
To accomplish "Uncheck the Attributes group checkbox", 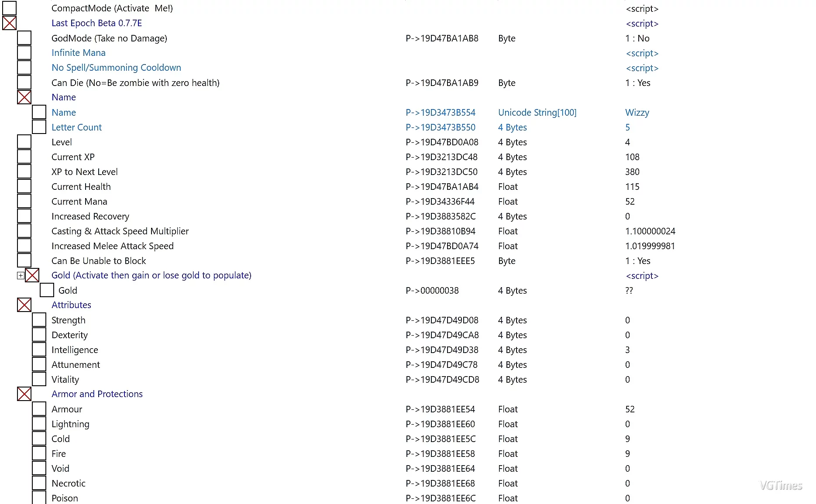I will click(24, 305).
